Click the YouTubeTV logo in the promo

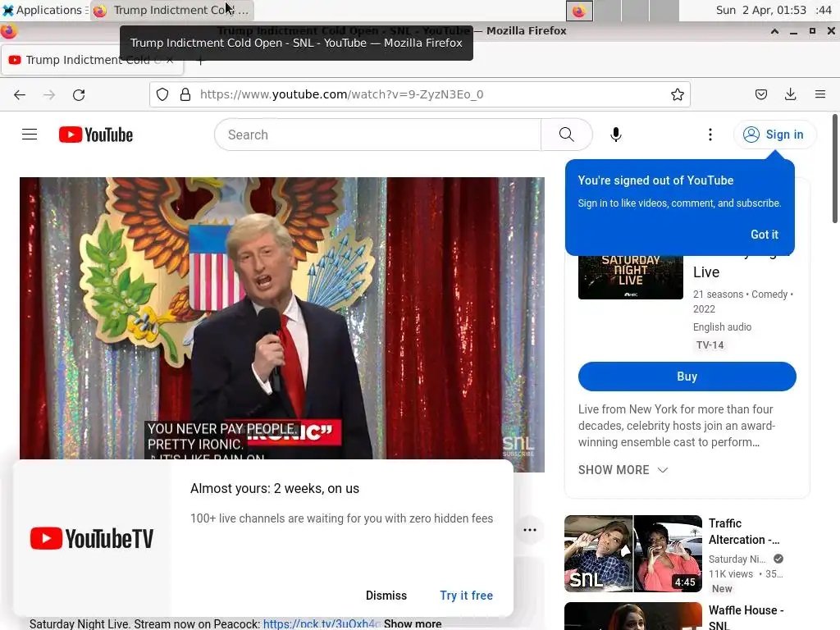click(92, 538)
